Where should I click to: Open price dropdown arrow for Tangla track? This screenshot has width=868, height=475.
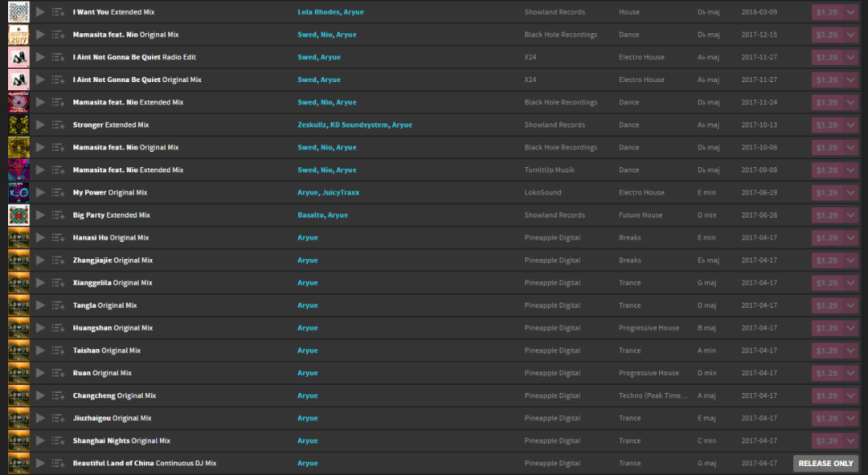[x=851, y=305]
